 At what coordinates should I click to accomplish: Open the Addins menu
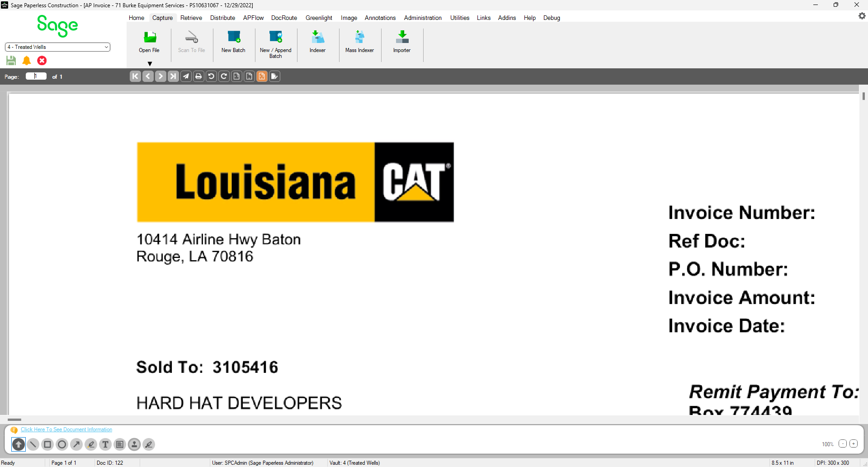click(x=507, y=18)
